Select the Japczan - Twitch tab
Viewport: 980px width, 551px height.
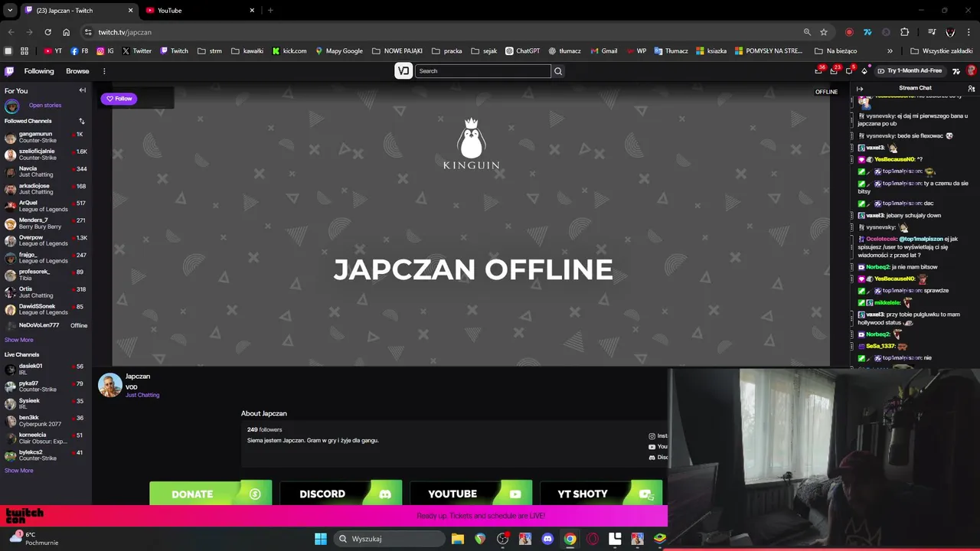click(79, 11)
